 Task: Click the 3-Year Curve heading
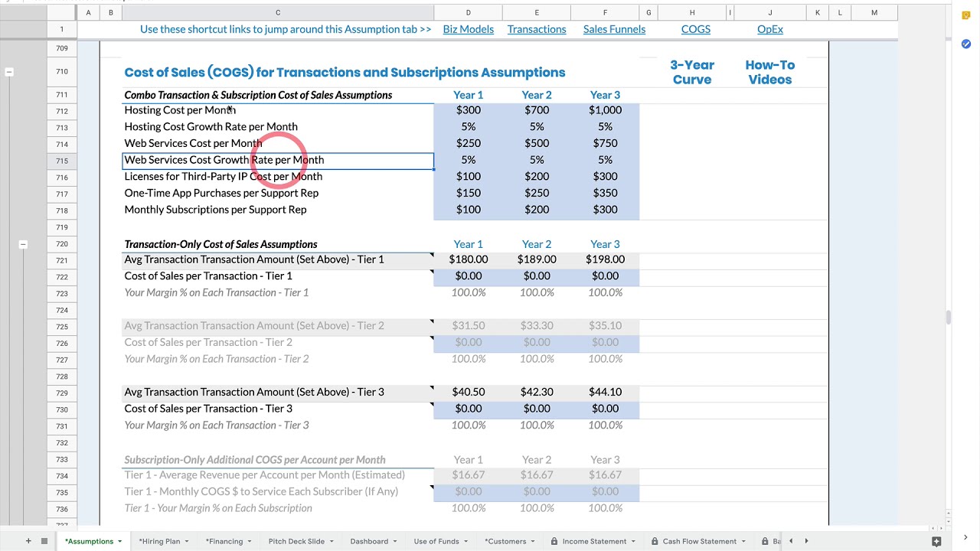pos(692,72)
